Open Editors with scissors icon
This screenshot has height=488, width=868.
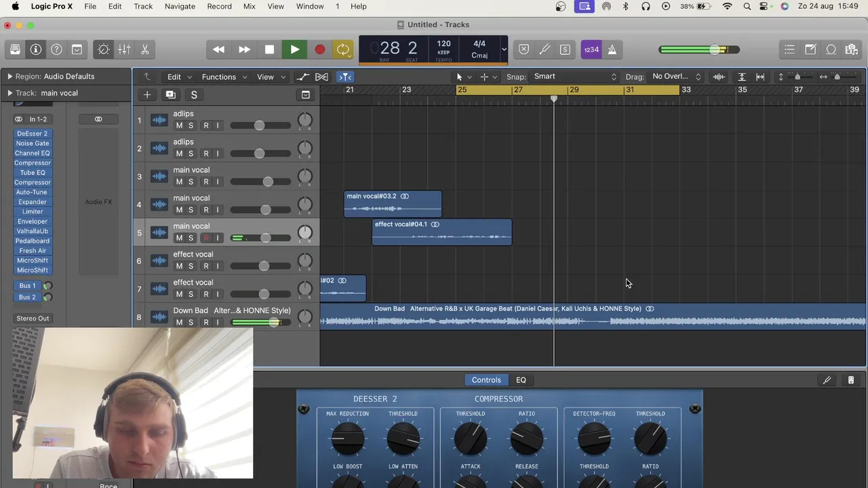pos(145,49)
